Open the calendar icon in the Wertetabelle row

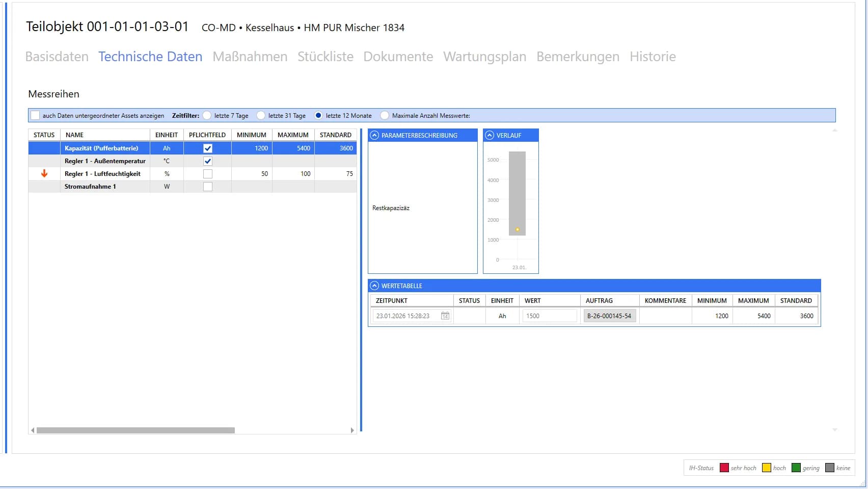pyautogui.click(x=445, y=316)
